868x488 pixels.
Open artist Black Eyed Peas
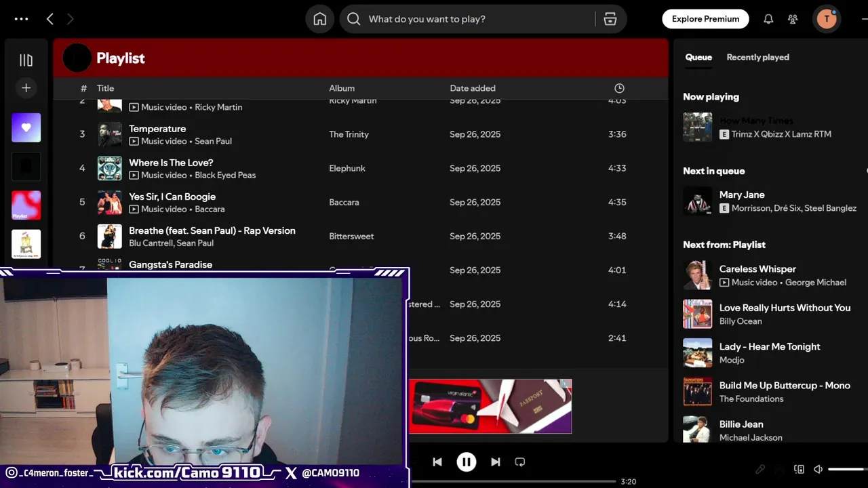click(x=225, y=175)
